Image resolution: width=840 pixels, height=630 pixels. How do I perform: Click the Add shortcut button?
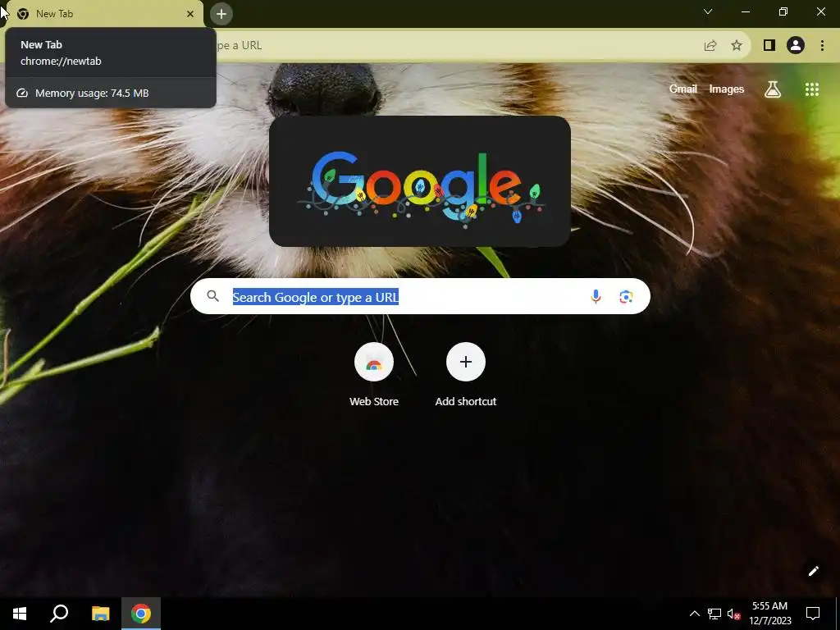click(x=466, y=374)
